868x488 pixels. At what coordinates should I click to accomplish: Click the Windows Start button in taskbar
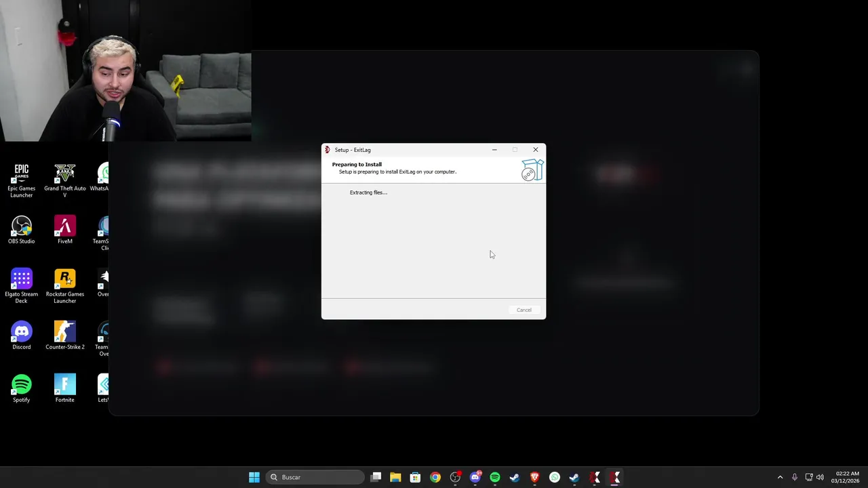[x=254, y=477]
